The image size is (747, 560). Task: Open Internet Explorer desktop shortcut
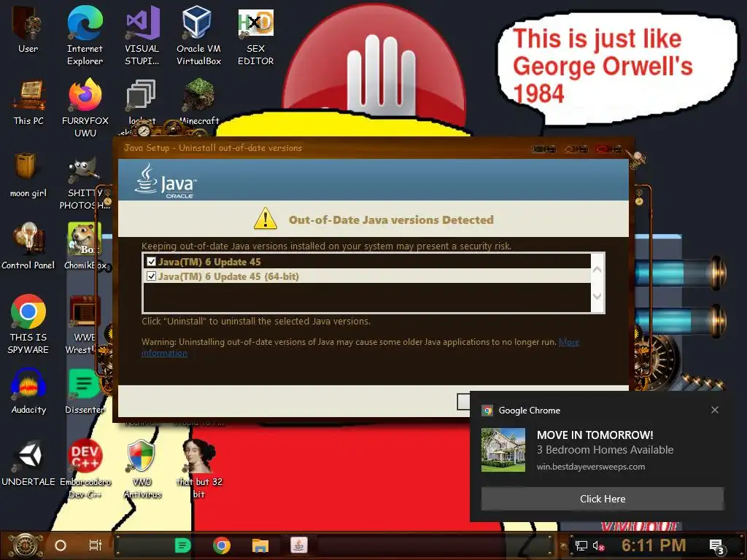coord(85,35)
